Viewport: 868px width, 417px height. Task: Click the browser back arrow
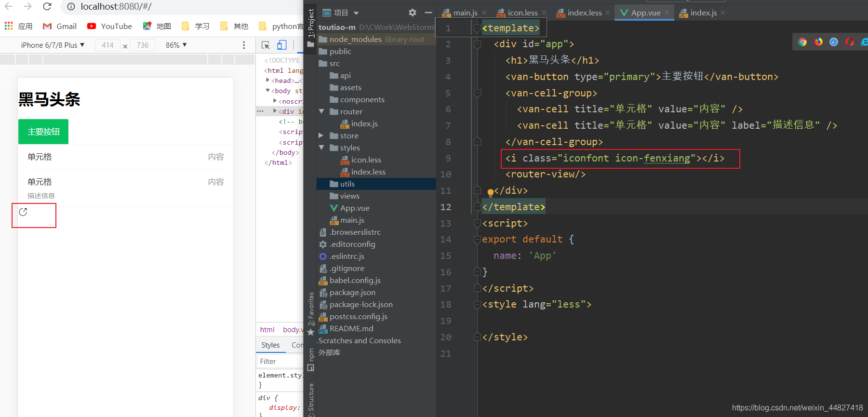(9, 6)
